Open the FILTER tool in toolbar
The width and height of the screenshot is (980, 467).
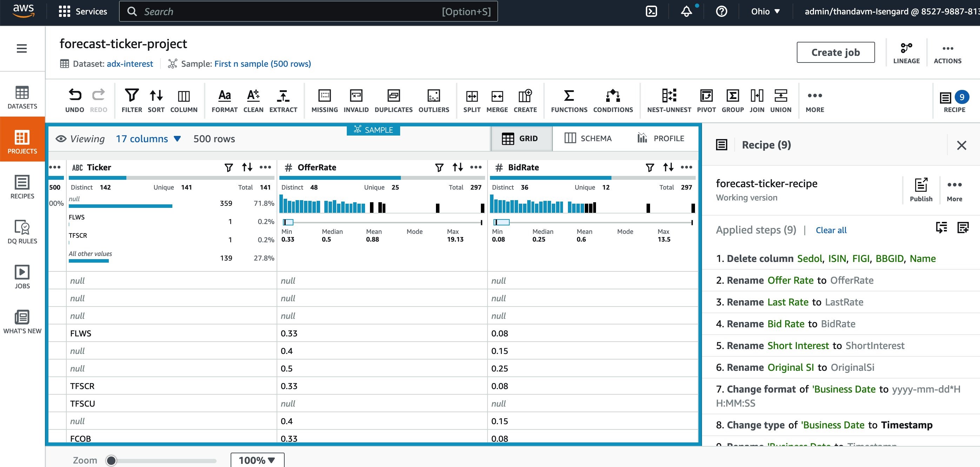(x=132, y=100)
